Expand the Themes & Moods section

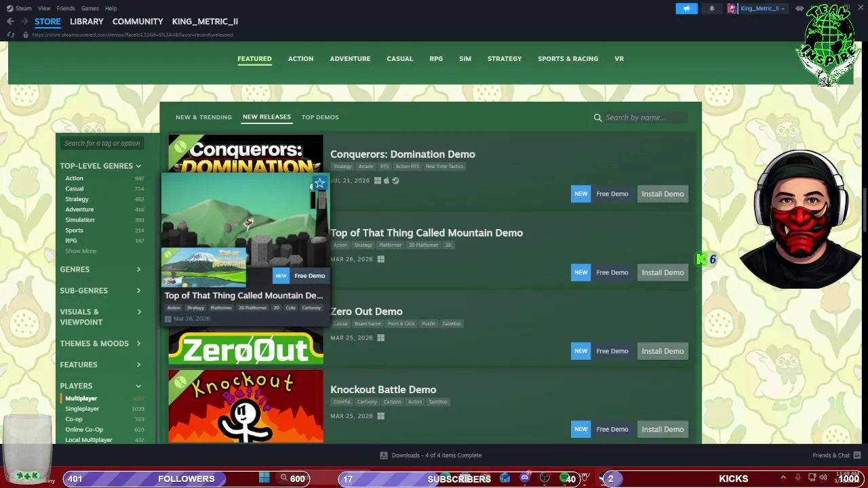tap(100, 344)
